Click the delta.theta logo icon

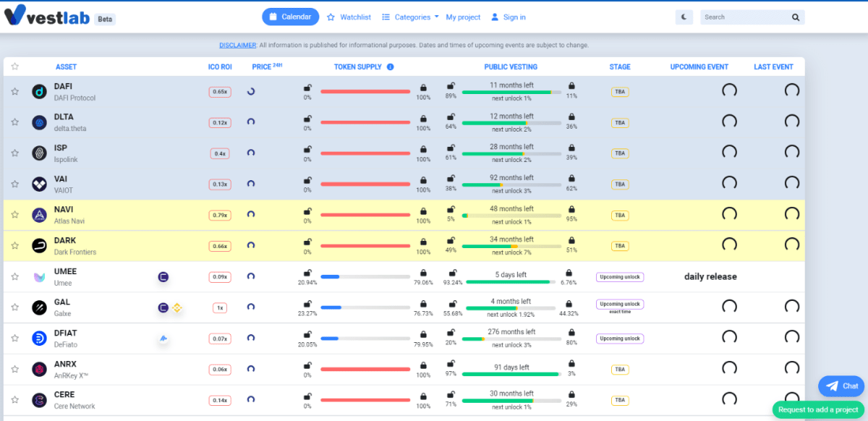click(39, 122)
